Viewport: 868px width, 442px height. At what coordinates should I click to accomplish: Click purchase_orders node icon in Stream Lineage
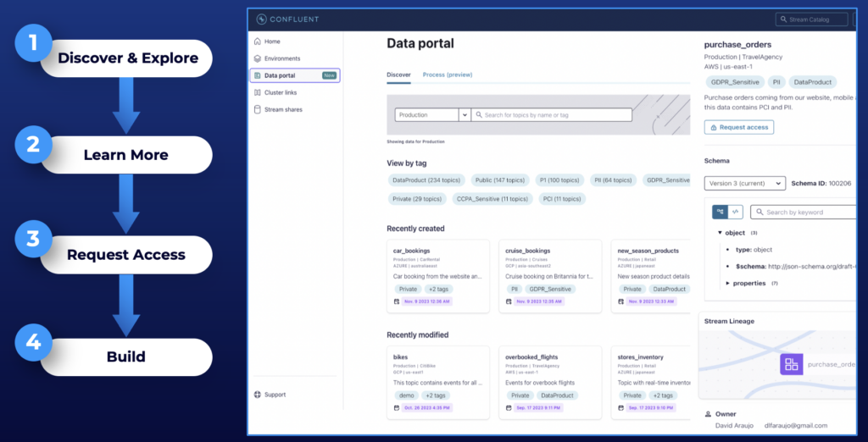tap(792, 365)
